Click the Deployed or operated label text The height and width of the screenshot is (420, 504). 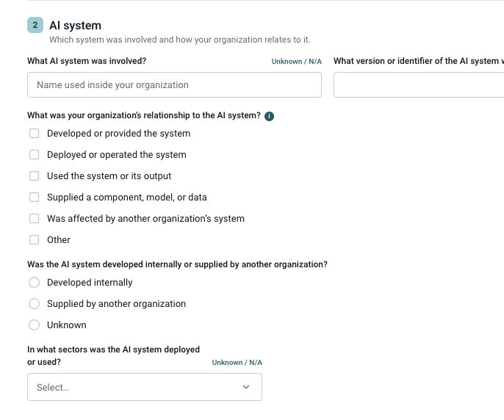(x=117, y=155)
